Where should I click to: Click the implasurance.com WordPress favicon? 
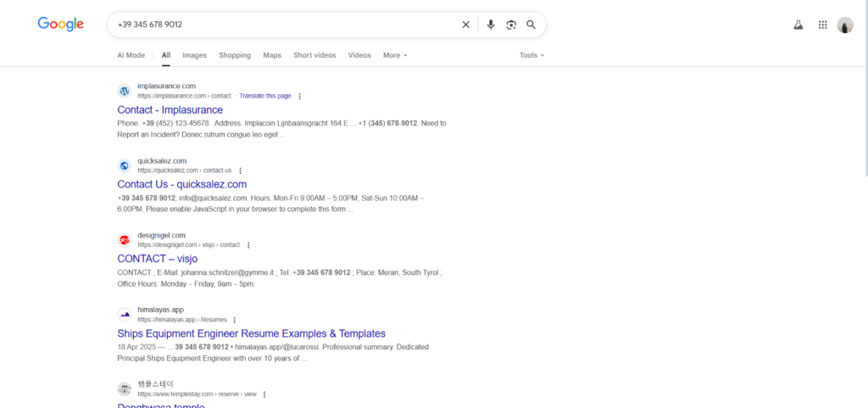click(x=125, y=91)
